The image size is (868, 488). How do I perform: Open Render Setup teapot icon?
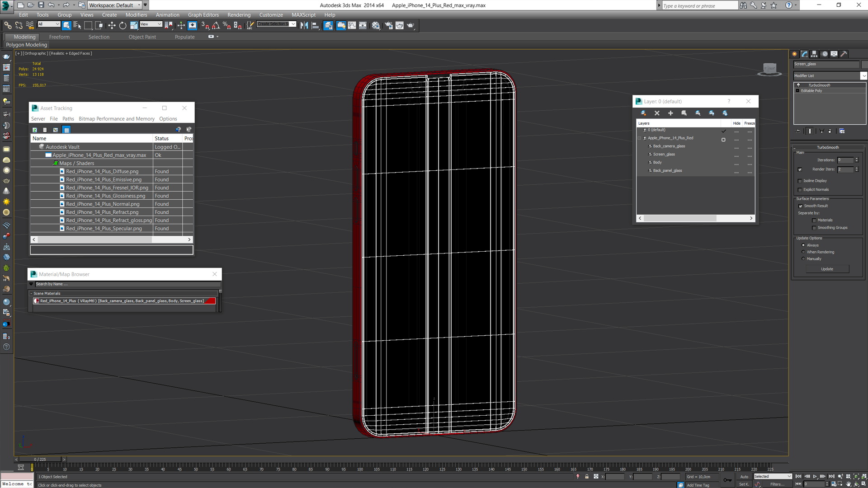tap(388, 25)
